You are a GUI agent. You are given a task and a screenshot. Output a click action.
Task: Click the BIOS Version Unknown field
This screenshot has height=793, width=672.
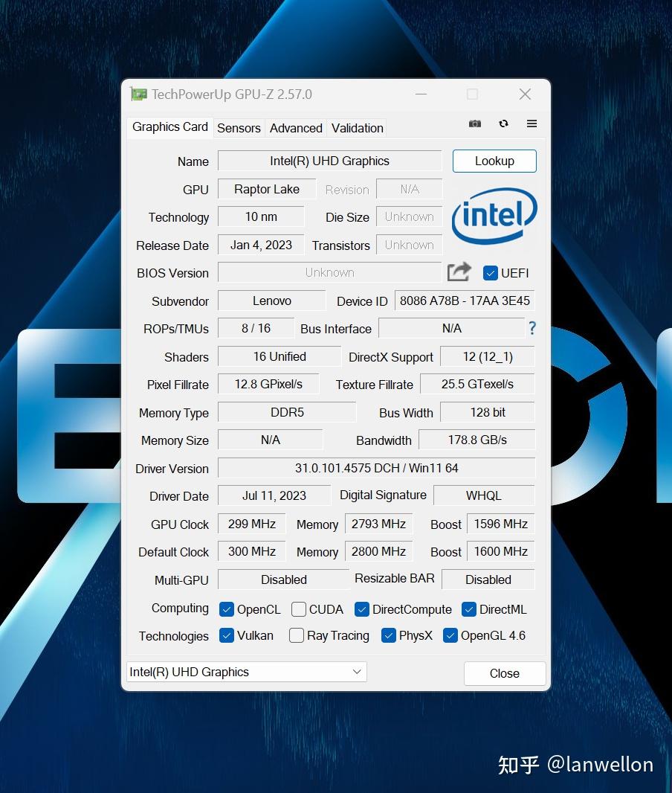pyautogui.click(x=329, y=272)
